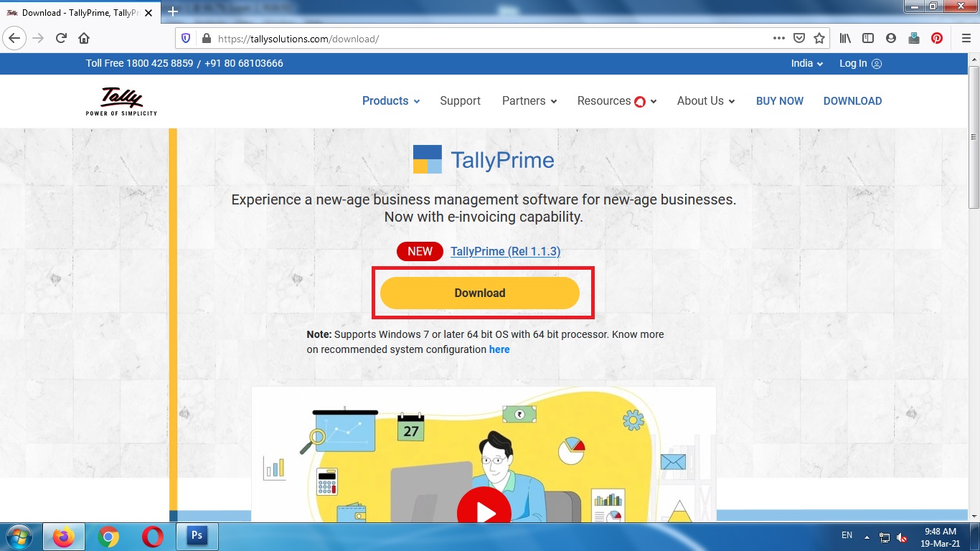Open a new tab with plus icon

coord(172,11)
